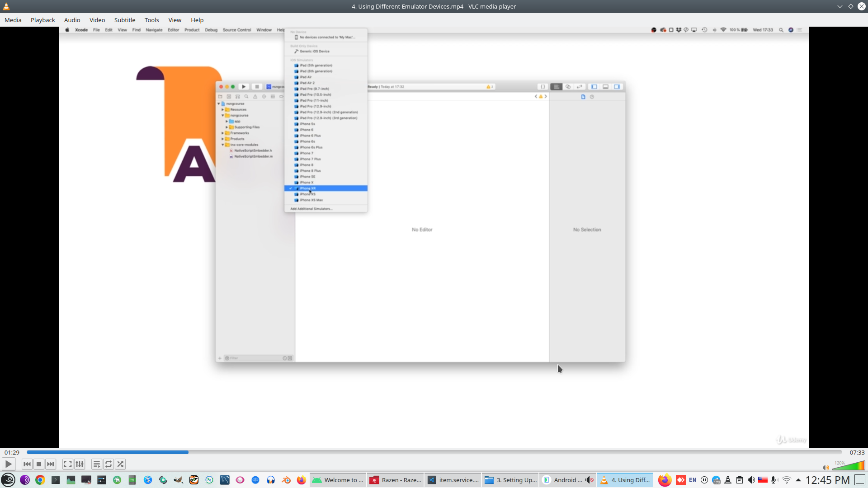This screenshot has height=488, width=868.
Task: Open the Media menu
Action: tap(13, 20)
